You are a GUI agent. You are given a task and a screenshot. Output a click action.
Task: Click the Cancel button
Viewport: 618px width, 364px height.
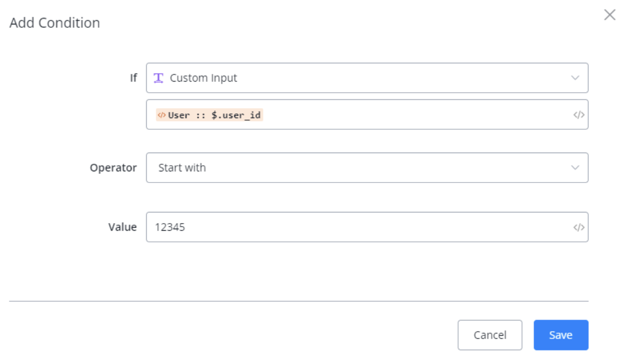[490, 335]
